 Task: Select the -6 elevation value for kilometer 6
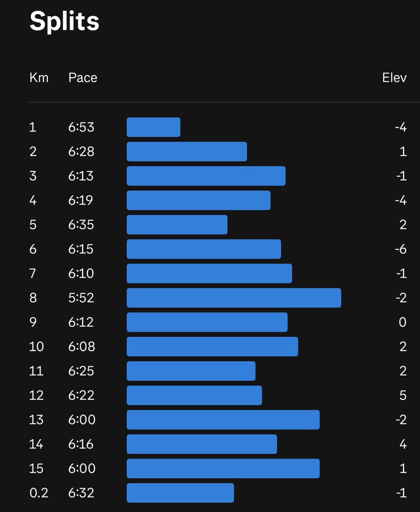[x=401, y=249]
